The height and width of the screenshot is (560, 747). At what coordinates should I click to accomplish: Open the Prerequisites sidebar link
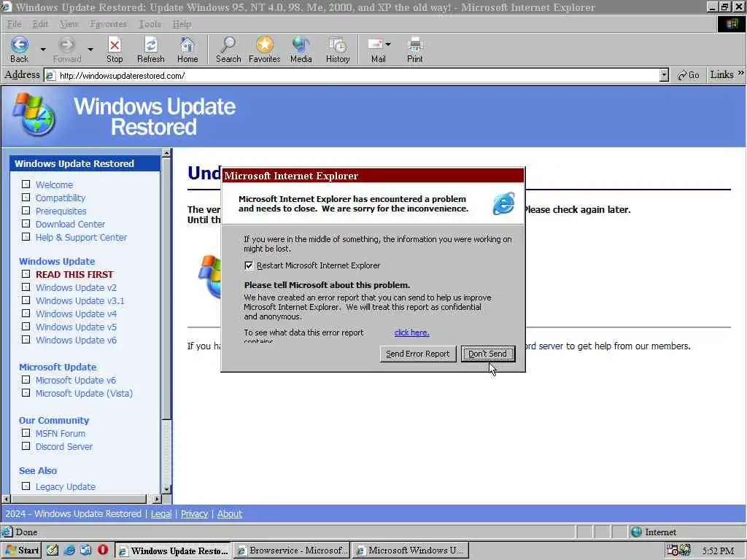pos(61,211)
